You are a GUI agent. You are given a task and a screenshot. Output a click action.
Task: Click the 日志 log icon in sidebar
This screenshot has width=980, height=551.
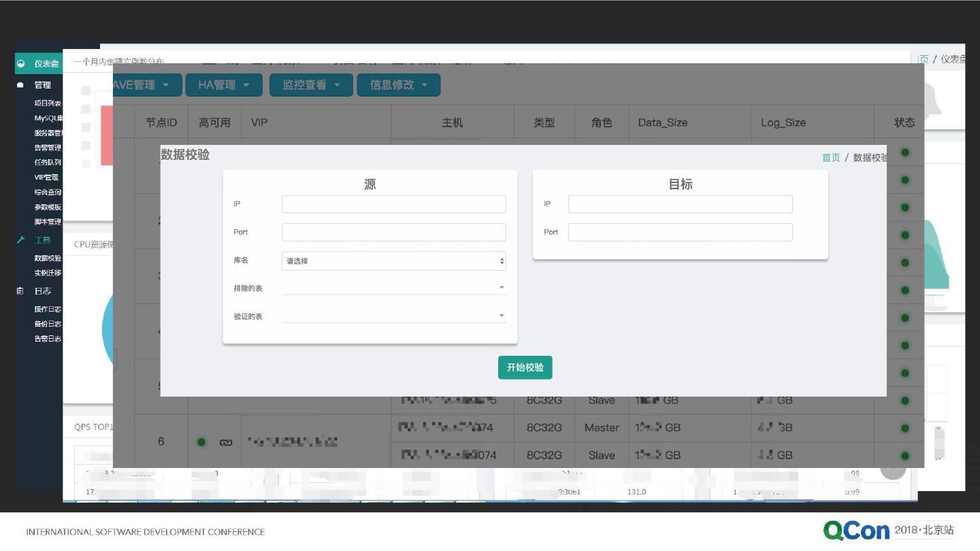tap(20, 291)
